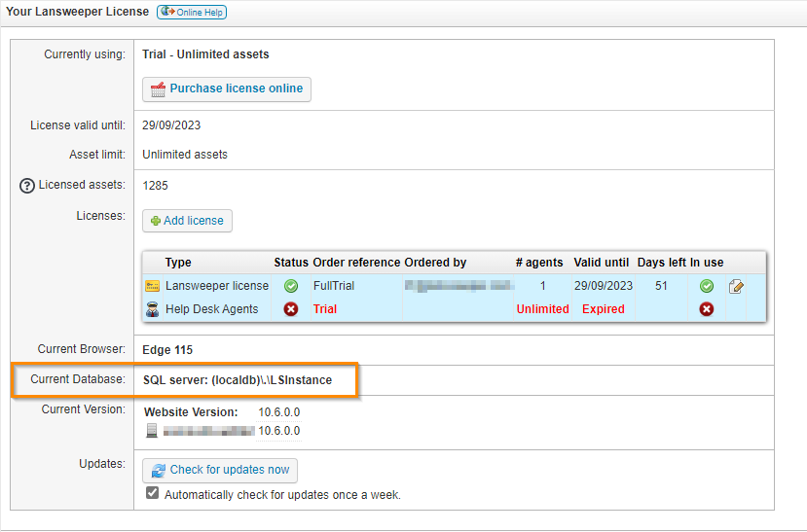The image size is (807, 532).
Task: Click the question mark beside Licensed assets
Action: 27,186
